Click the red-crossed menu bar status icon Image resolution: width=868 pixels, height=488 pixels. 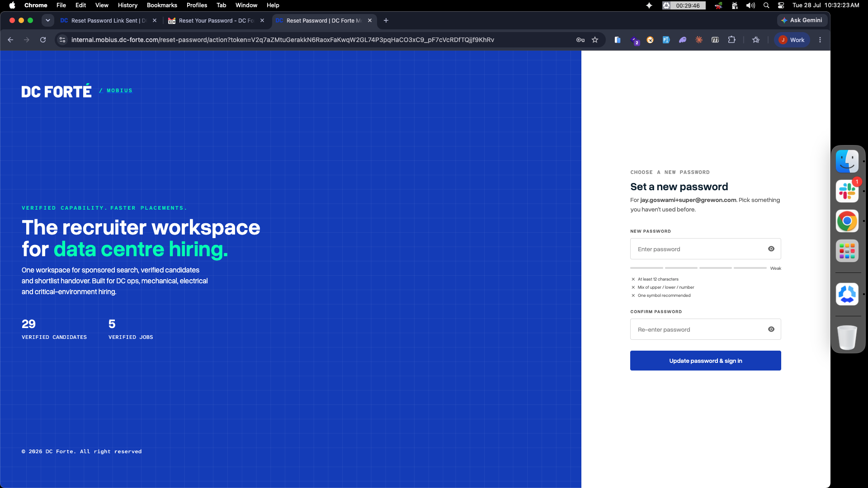718,5
